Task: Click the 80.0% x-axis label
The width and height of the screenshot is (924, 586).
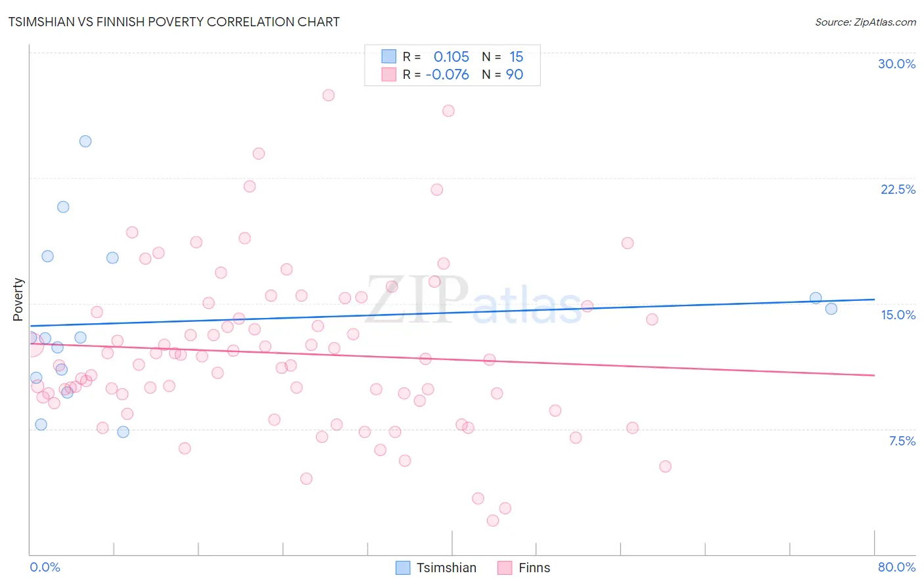Action: coord(896,567)
